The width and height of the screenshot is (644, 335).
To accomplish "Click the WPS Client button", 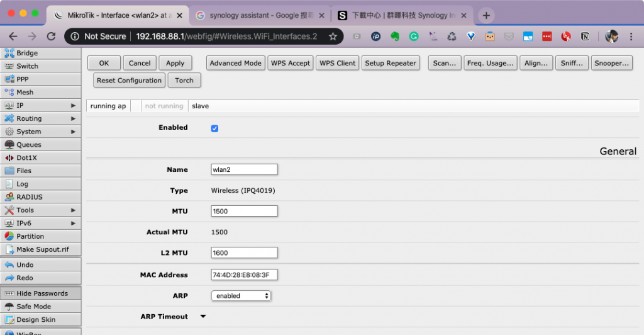I will tap(337, 63).
